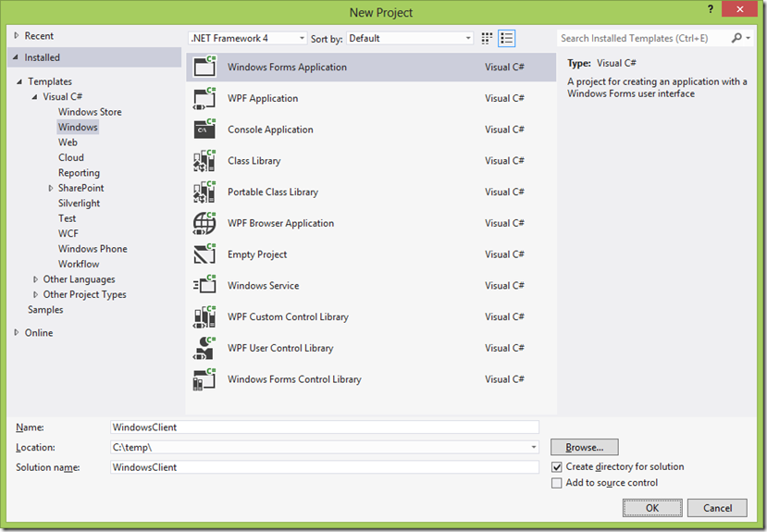The width and height of the screenshot is (767, 532).
Task: Select the "Empty Project" template name
Action: pyautogui.click(x=257, y=254)
